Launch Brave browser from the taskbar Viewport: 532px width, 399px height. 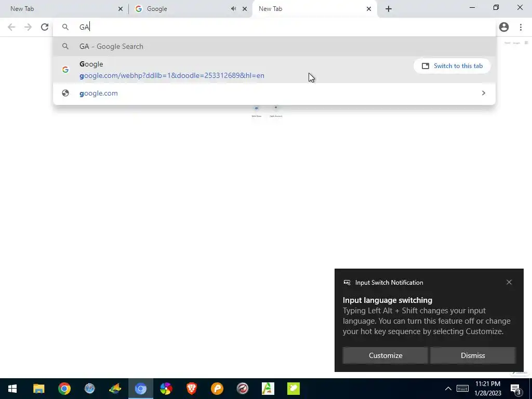point(191,389)
